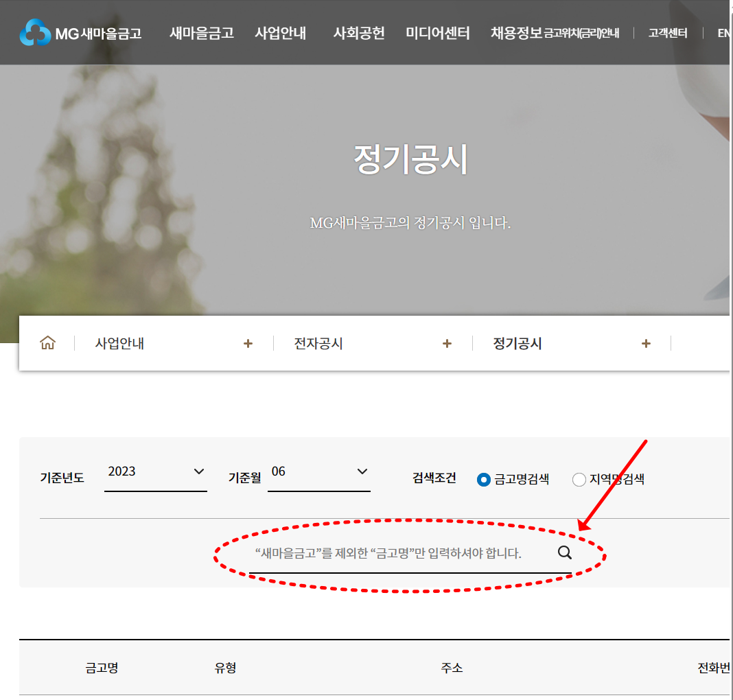733x700 pixels.
Task: Click the 정기공시 page title
Action: 410,159
